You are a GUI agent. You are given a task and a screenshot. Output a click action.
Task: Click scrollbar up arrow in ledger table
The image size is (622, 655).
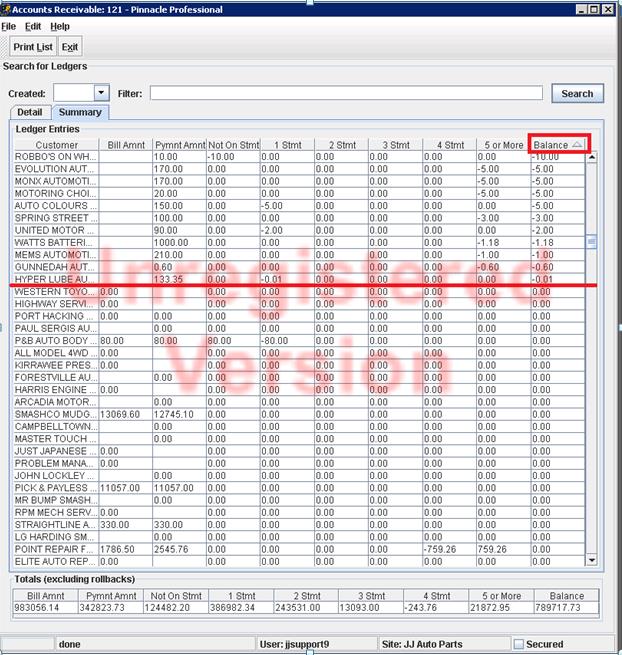591,157
